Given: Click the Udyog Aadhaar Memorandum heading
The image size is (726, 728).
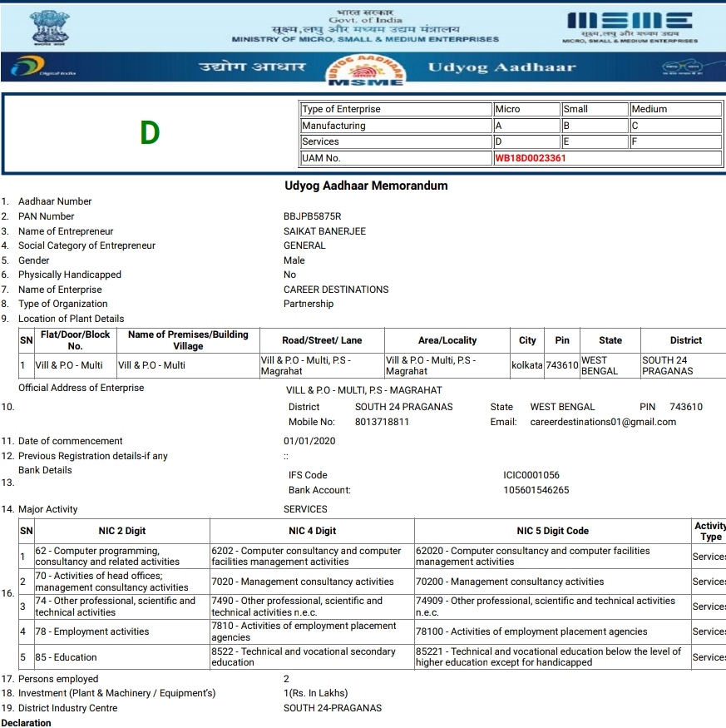Looking at the screenshot, I should coord(366,186).
